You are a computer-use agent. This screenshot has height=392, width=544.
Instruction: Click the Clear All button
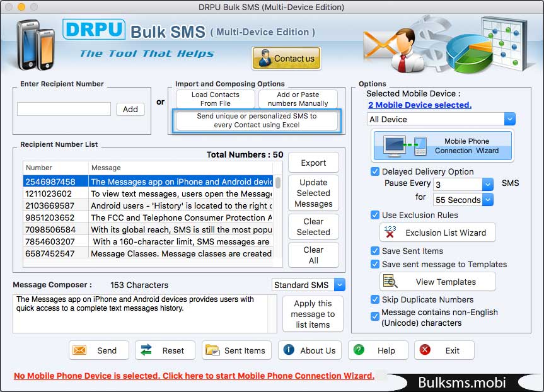point(313,255)
